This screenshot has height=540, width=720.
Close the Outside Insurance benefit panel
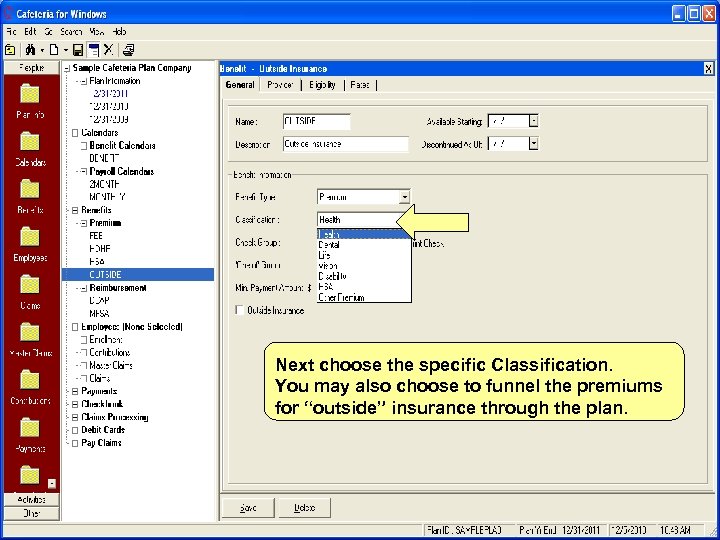coord(709,69)
